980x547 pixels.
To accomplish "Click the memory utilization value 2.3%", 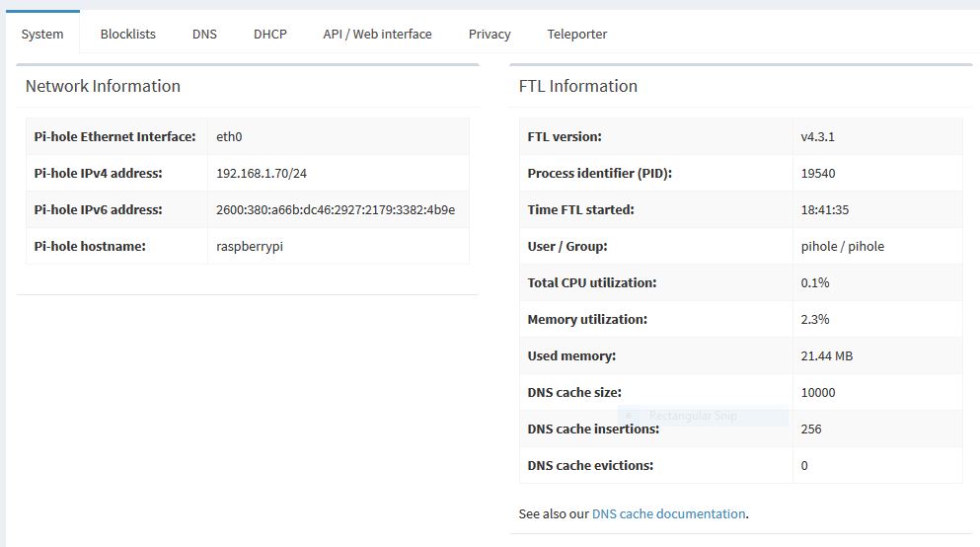I will [x=815, y=320].
